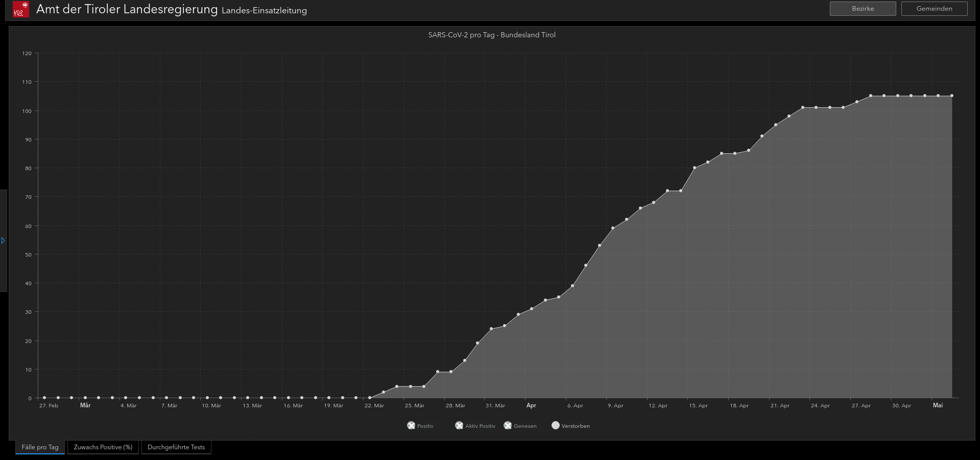Click the first data point at 27. Feb

coord(44,398)
